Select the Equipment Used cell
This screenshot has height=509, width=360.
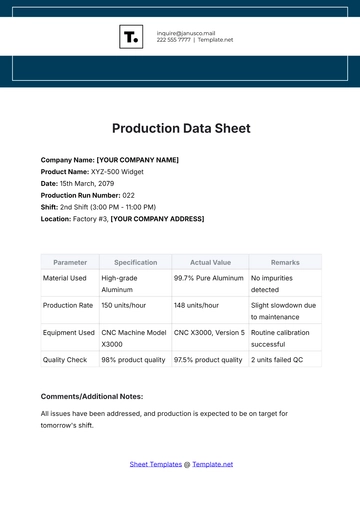point(70,337)
